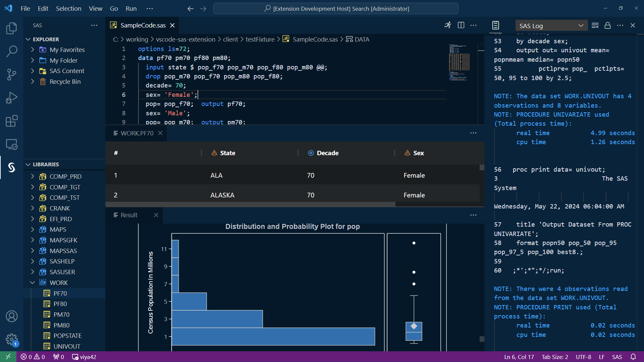Open the SAS Log output channel dropdown
Viewport: 644px width, 362px height.
551,26
